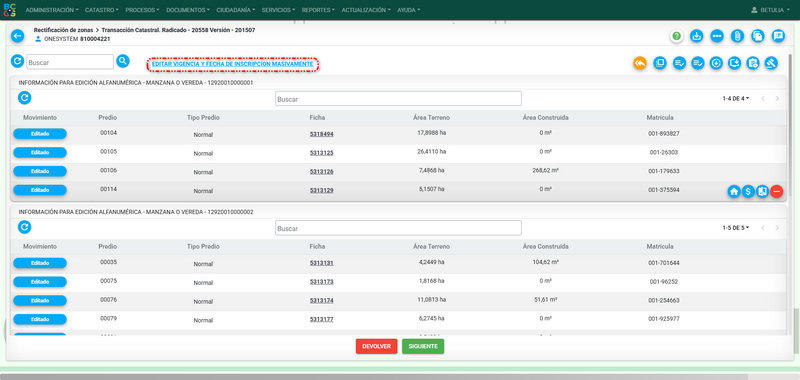Select matrícula cell 001-893827
Image resolution: width=800 pixels, height=380 pixels.
click(664, 134)
